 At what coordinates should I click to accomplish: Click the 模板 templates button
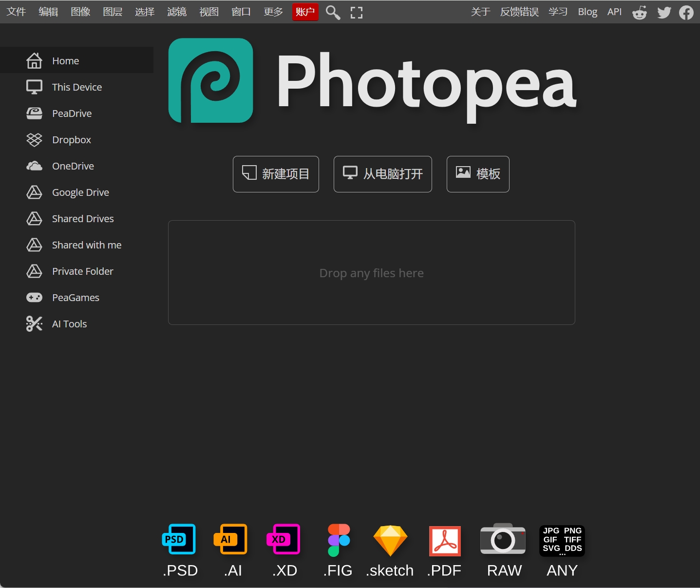478,174
